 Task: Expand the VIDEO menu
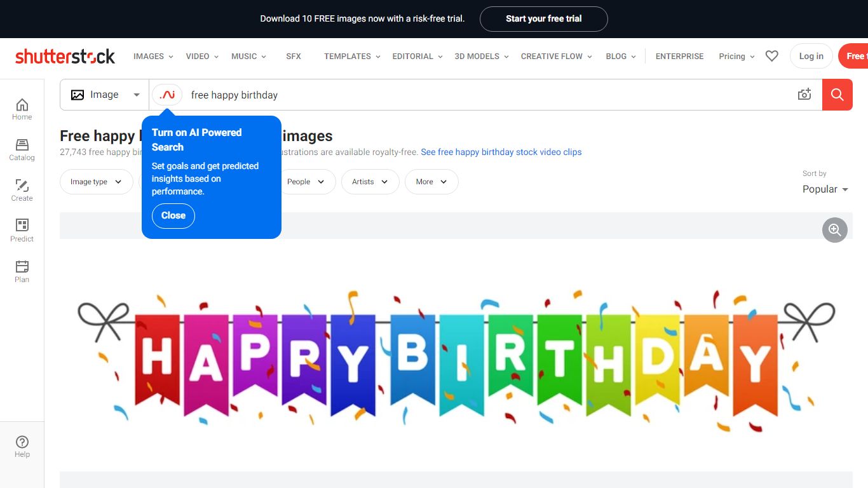[202, 56]
